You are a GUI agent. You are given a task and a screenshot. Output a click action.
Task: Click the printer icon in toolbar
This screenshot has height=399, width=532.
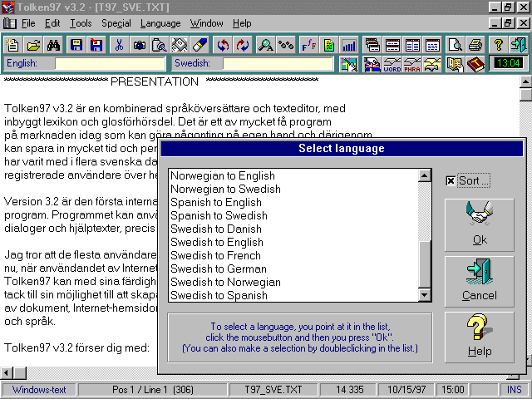tap(475, 44)
